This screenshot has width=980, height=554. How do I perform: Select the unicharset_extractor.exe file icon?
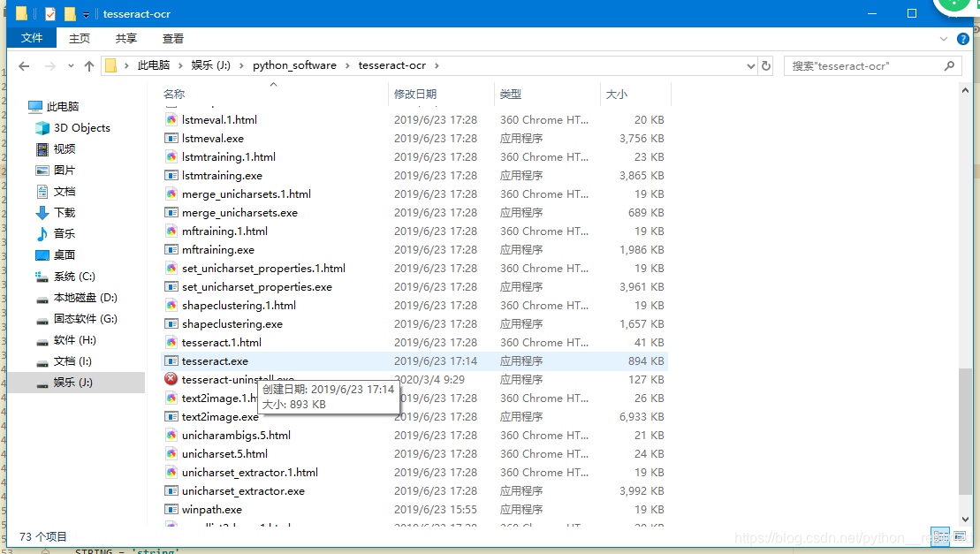(x=171, y=491)
